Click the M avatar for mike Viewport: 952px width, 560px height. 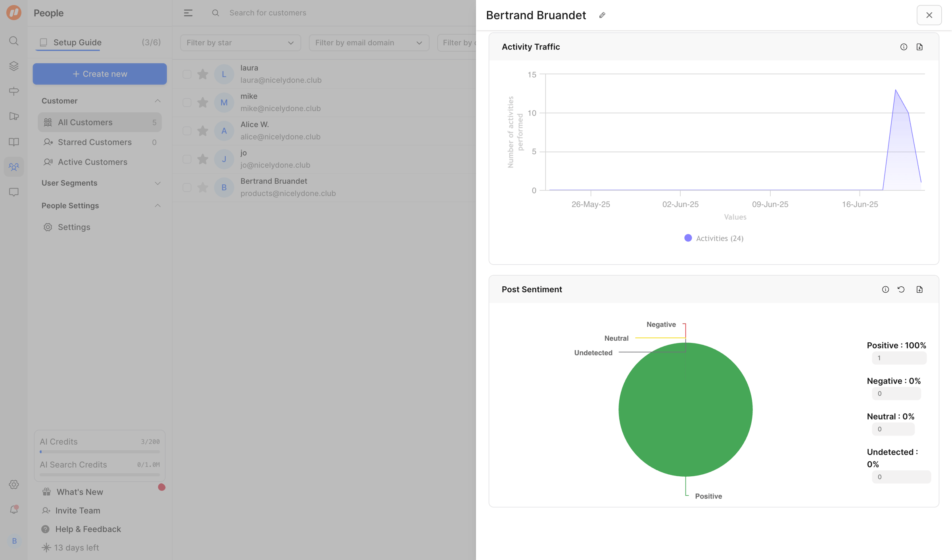point(224,102)
